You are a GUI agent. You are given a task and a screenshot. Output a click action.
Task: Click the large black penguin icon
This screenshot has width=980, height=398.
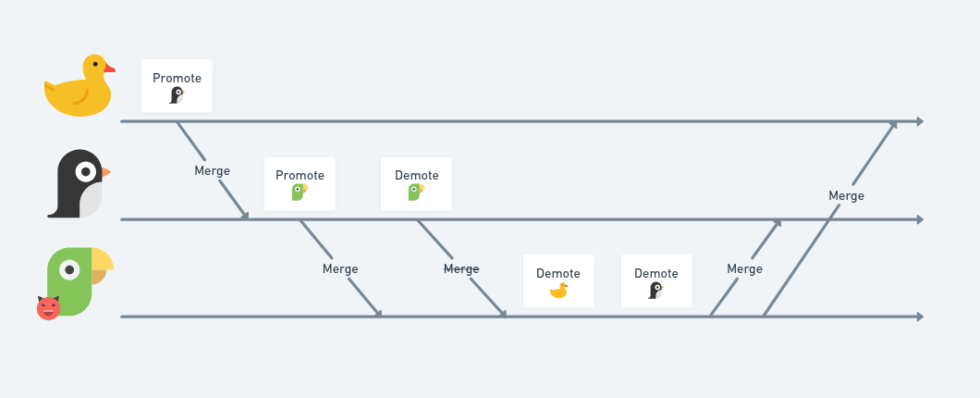(80, 183)
